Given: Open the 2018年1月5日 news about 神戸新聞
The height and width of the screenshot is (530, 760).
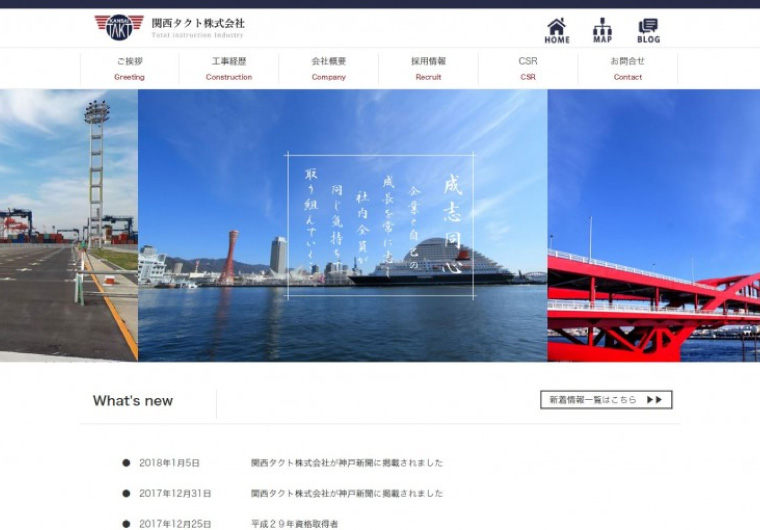Looking at the screenshot, I should [x=347, y=463].
